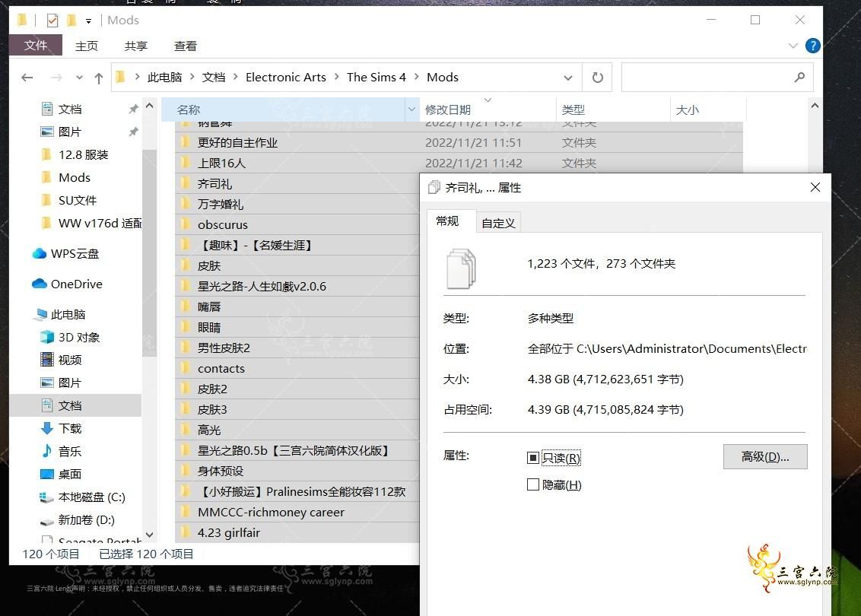861x616 pixels.
Task: Open the Explorer help icon
Action: point(812,46)
